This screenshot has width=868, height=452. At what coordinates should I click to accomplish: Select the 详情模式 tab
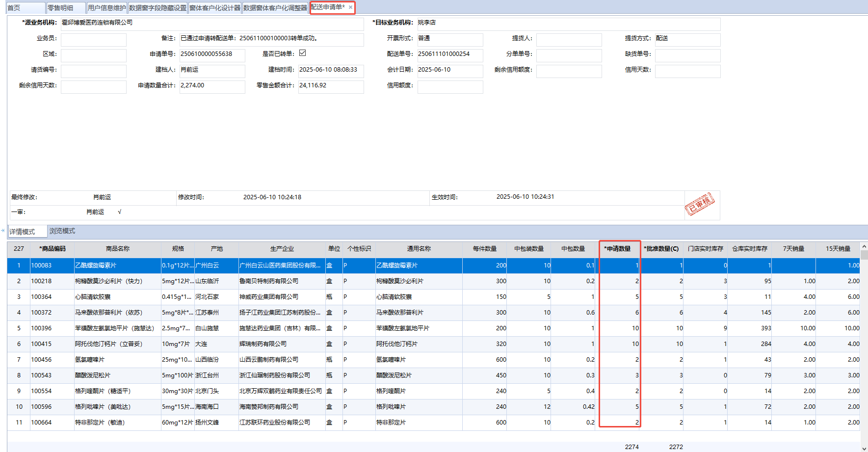tap(23, 232)
